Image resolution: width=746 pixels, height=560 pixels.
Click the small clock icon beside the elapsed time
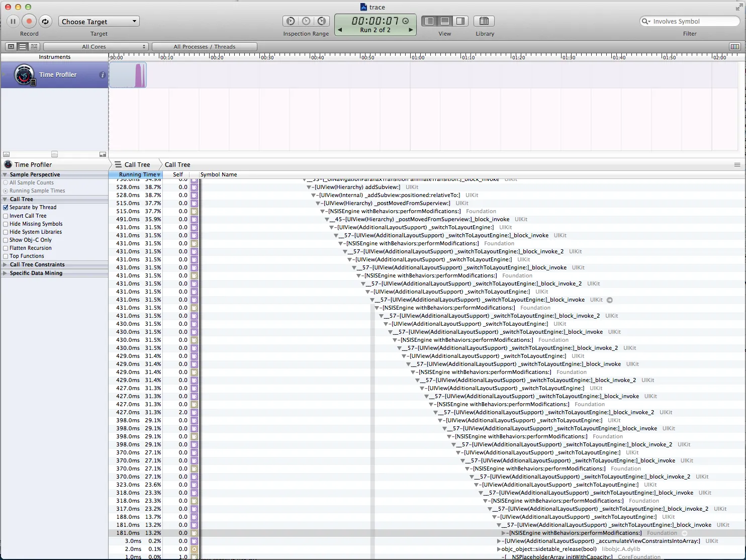coord(406,21)
